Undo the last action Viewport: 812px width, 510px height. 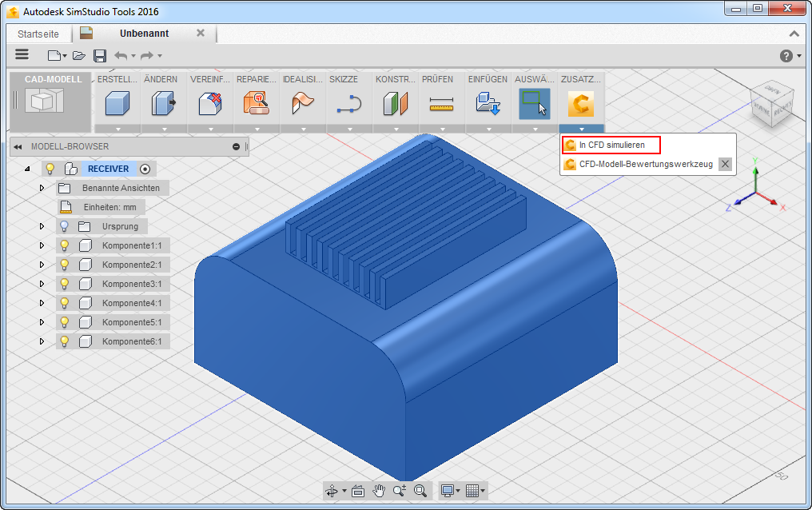coord(121,55)
